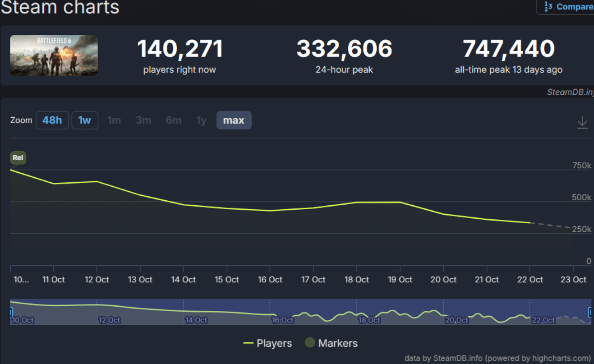The height and width of the screenshot is (364, 594).
Task: Click the 140,271 players right now figure
Action: [x=180, y=49]
